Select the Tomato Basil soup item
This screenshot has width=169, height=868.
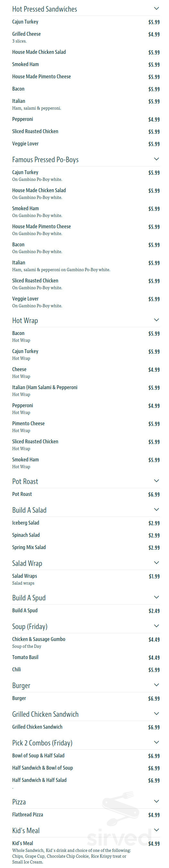pos(86,657)
